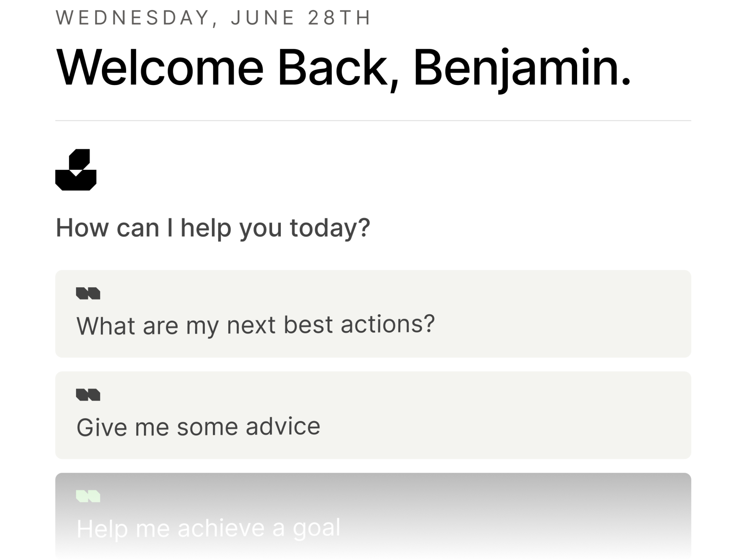
Task: Click the 'JUNE 28TH' date text
Action: tap(301, 18)
